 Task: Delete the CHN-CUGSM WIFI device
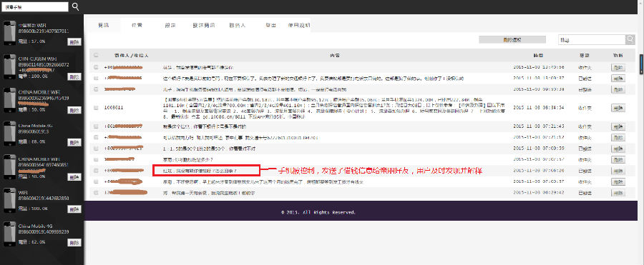74,76
